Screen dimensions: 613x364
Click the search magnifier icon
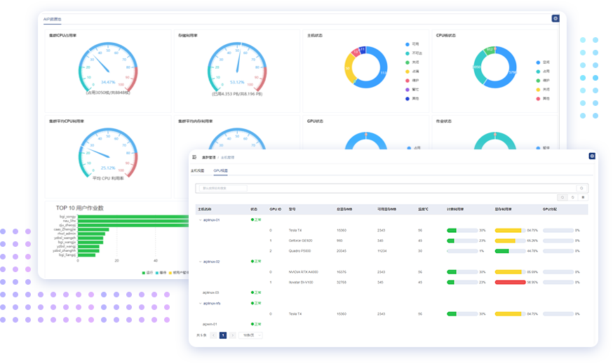click(x=581, y=188)
